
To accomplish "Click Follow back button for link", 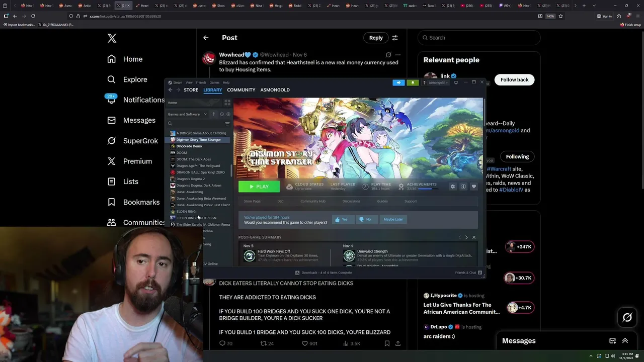I will [x=514, y=80].
